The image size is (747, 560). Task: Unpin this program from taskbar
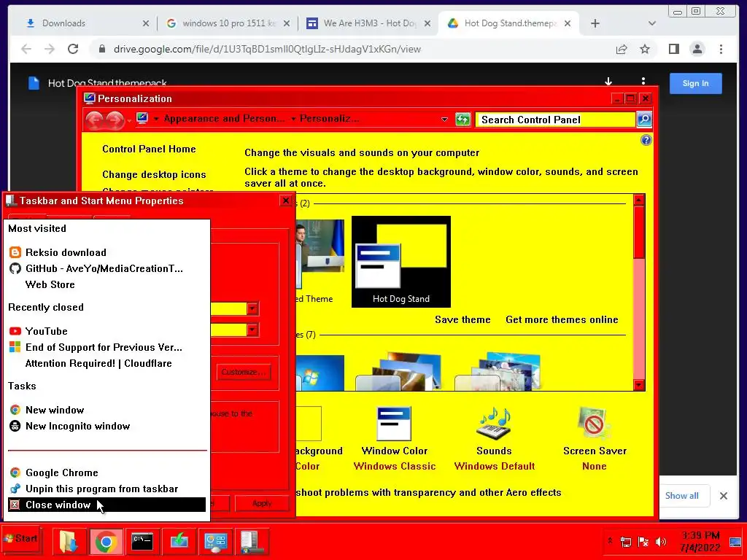107,489
